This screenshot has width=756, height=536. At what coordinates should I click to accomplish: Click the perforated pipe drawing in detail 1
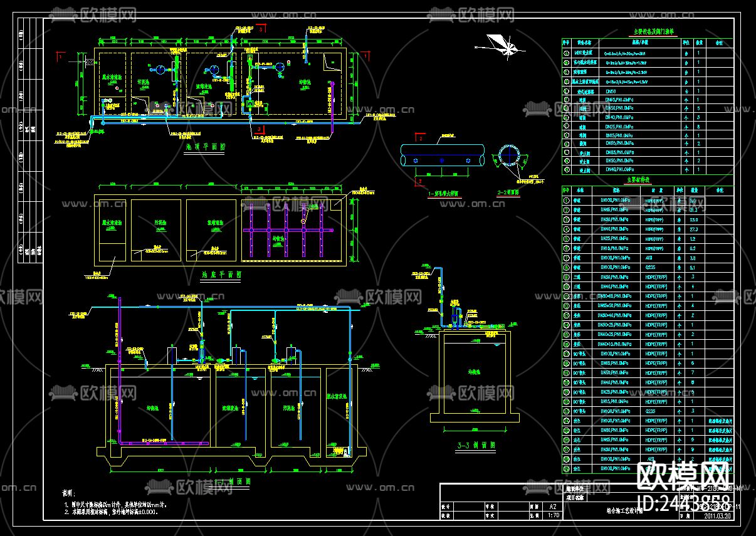pyautogui.click(x=443, y=155)
